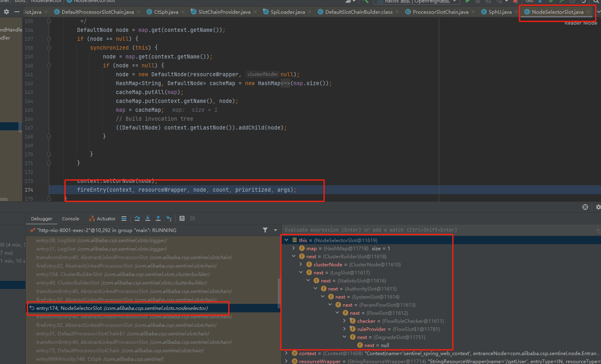Collapse next SystemSlot@11614 node
Viewport: 601px width, 364px height.
click(x=323, y=297)
